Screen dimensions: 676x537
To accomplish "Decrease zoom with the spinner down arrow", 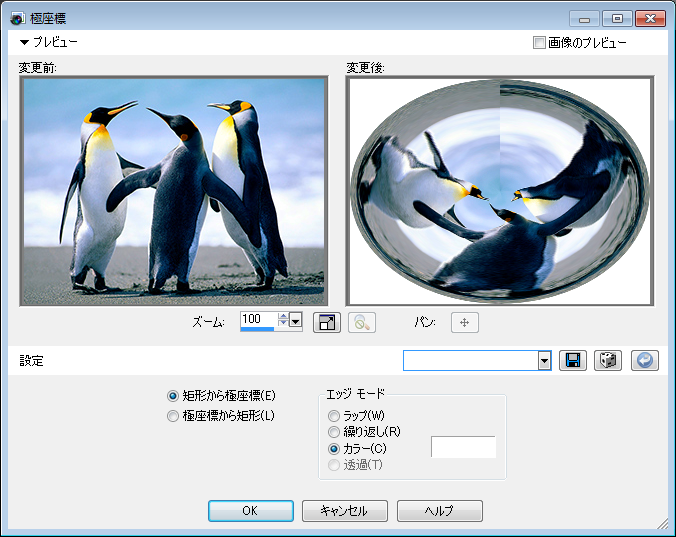I will (283, 323).
